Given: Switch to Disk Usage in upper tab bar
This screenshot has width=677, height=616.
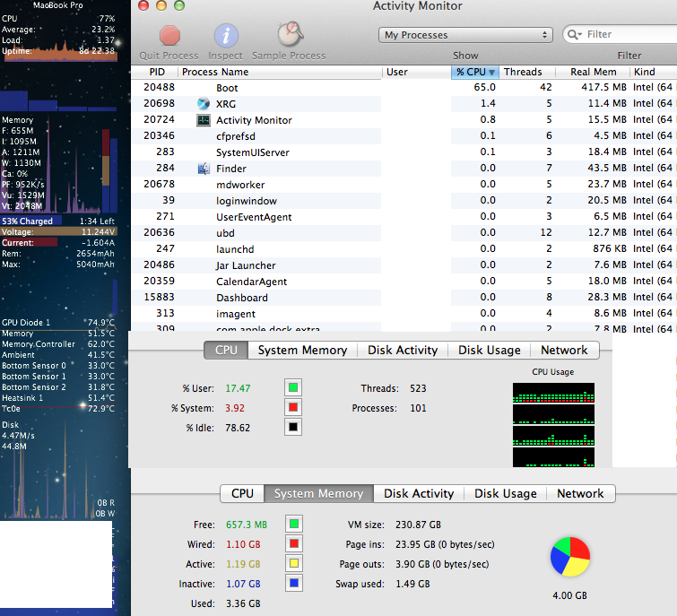Looking at the screenshot, I should click(490, 350).
